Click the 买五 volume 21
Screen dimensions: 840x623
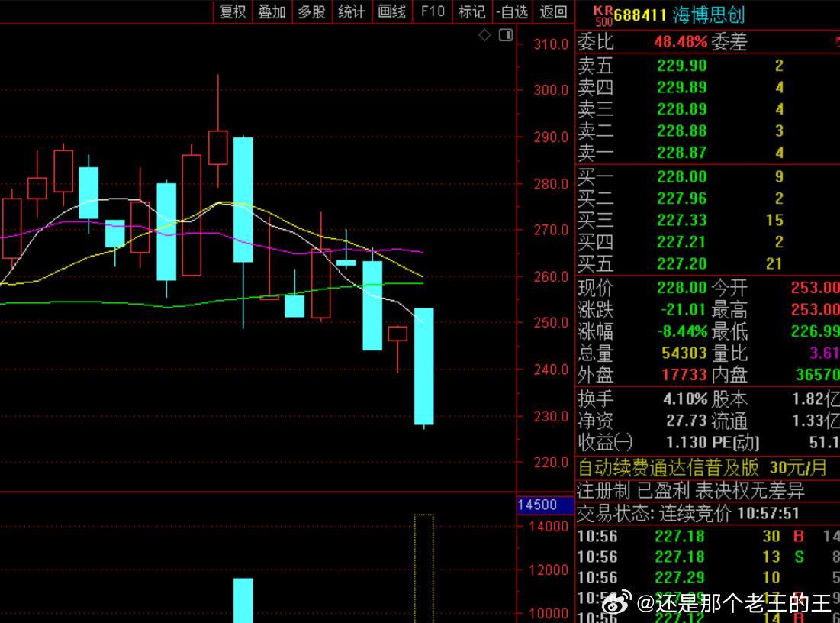click(x=774, y=263)
